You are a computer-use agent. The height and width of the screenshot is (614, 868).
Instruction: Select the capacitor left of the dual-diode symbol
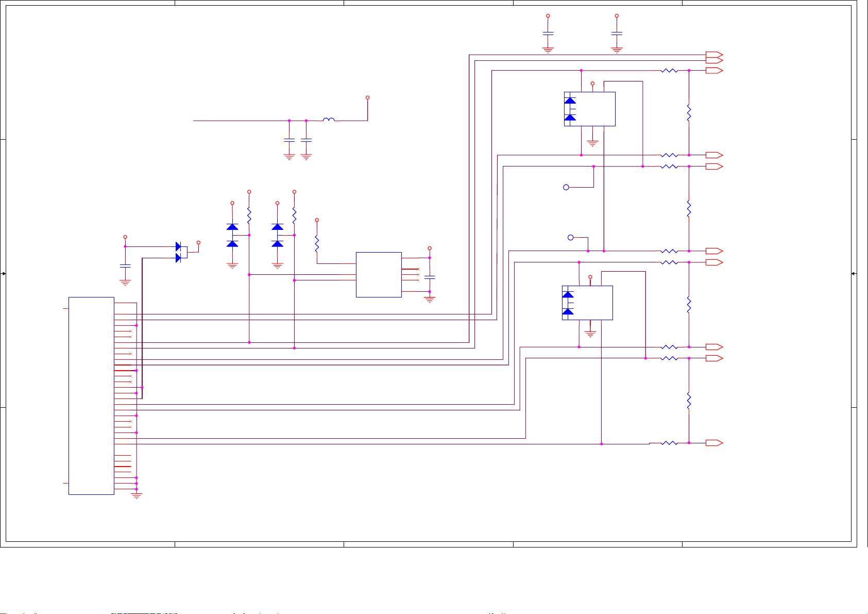pos(125,266)
